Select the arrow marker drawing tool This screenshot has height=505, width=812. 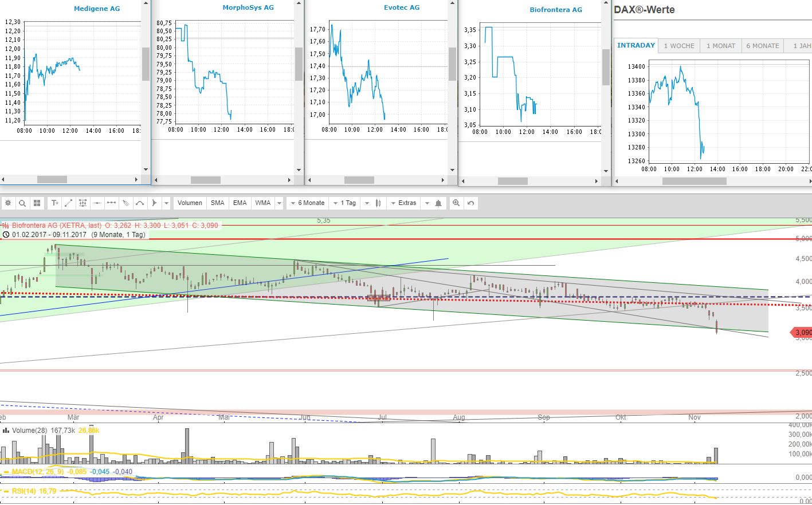tap(154, 203)
